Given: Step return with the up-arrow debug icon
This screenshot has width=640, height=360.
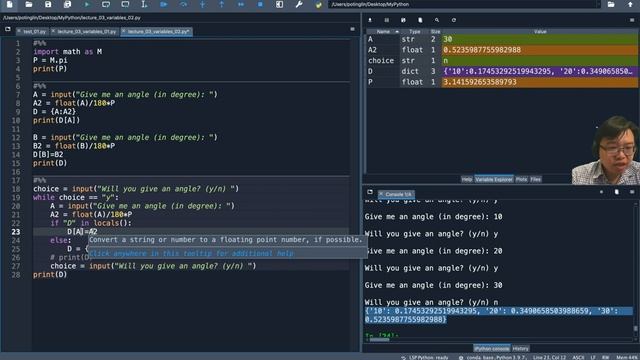Looking at the screenshot, I should 222,4.
